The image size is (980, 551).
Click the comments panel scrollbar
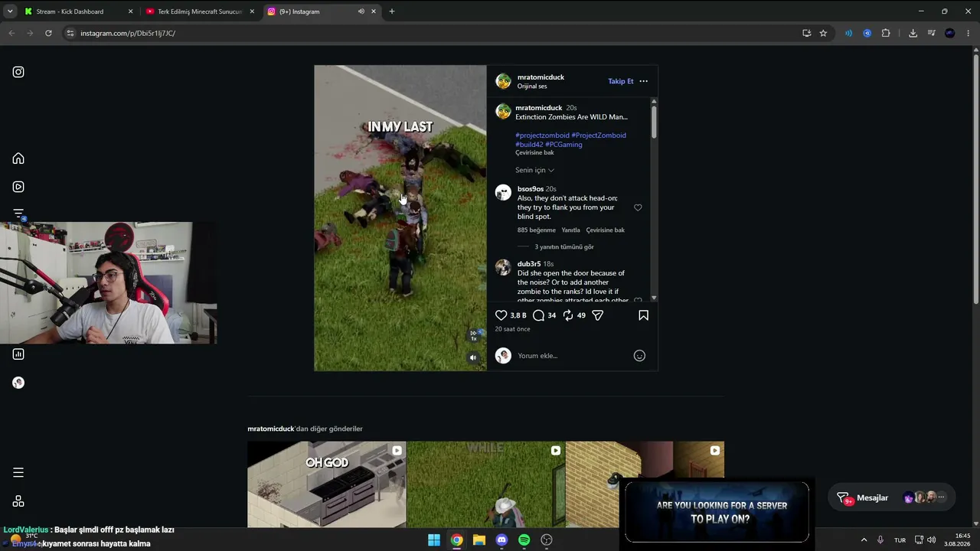tap(654, 122)
